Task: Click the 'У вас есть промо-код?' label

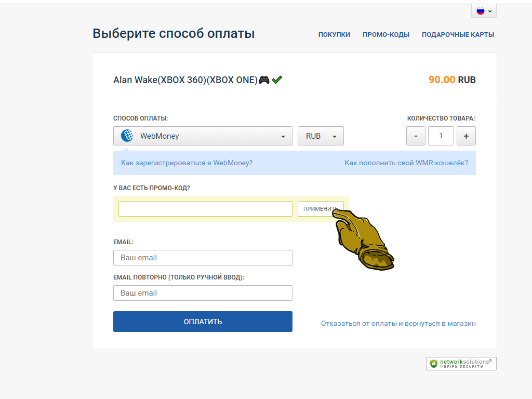Action: (152, 188)
